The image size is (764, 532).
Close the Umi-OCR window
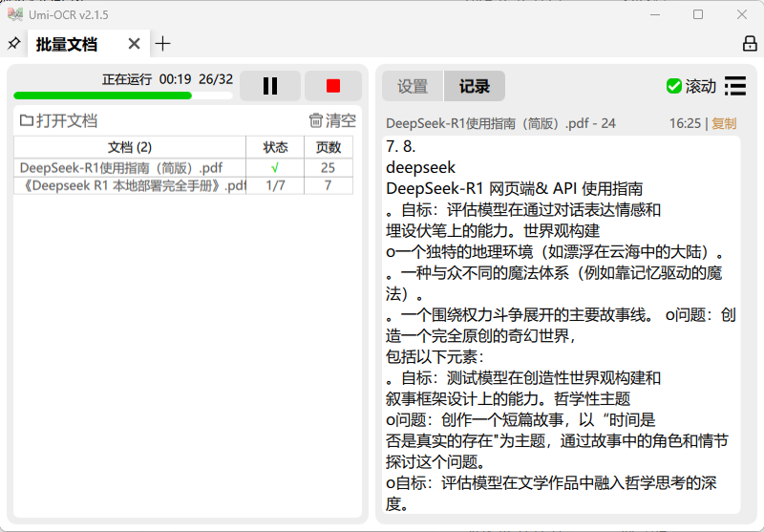click(742, 14)
